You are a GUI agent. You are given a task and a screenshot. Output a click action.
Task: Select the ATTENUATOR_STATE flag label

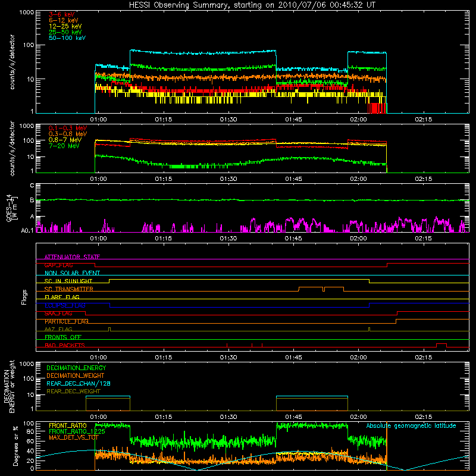click(72, 257)
